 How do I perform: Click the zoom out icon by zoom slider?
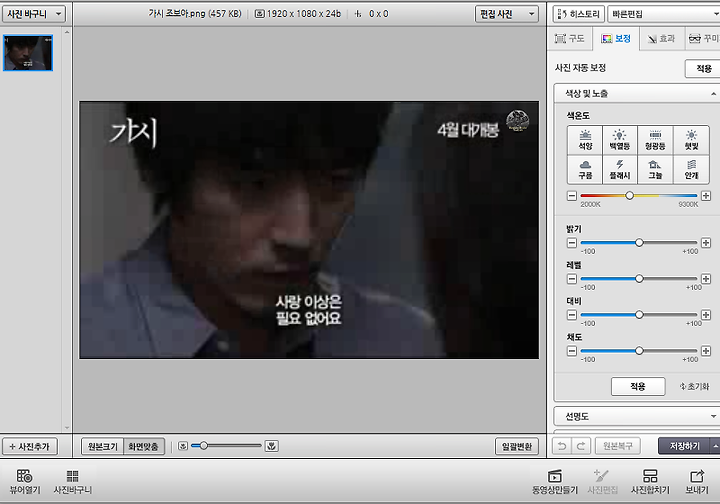(183, 446)
